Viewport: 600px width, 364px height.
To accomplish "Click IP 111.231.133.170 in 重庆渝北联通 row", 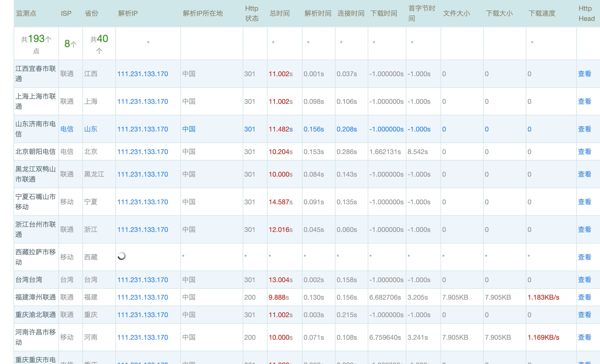I will (143, 315).
